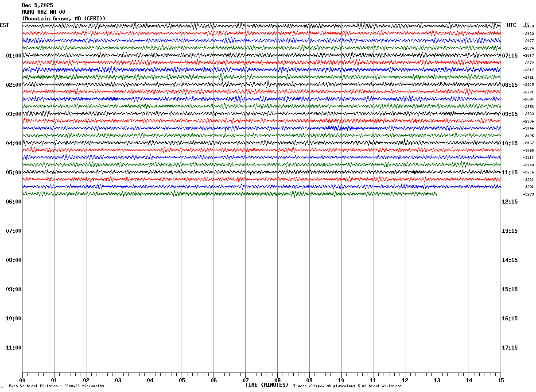
Task: Select the DC offset value '-3291'
Action: [528, 187]
